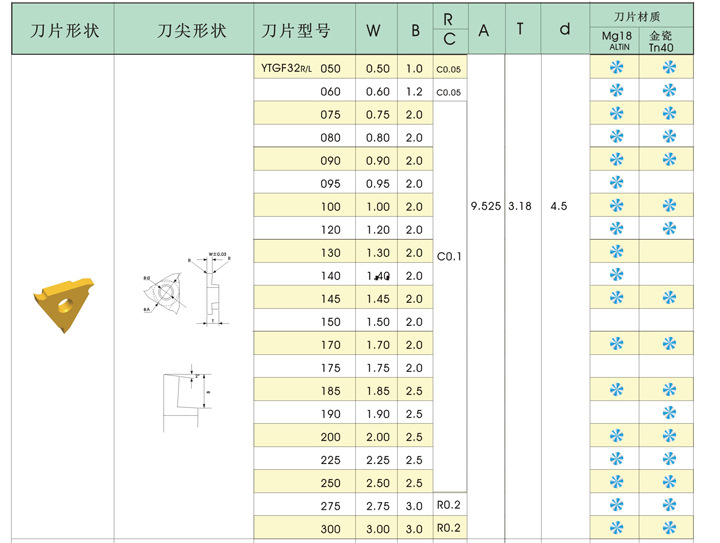This screenshot has height=543, width=720.
Task: Click the Tn40 asterisk in row 050
Action: [669, 67]
